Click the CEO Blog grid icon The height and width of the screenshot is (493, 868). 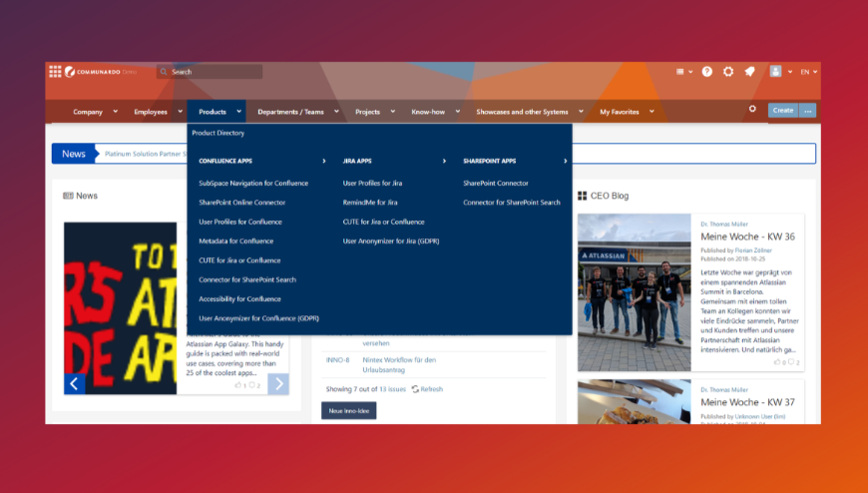tap(582, 196)
